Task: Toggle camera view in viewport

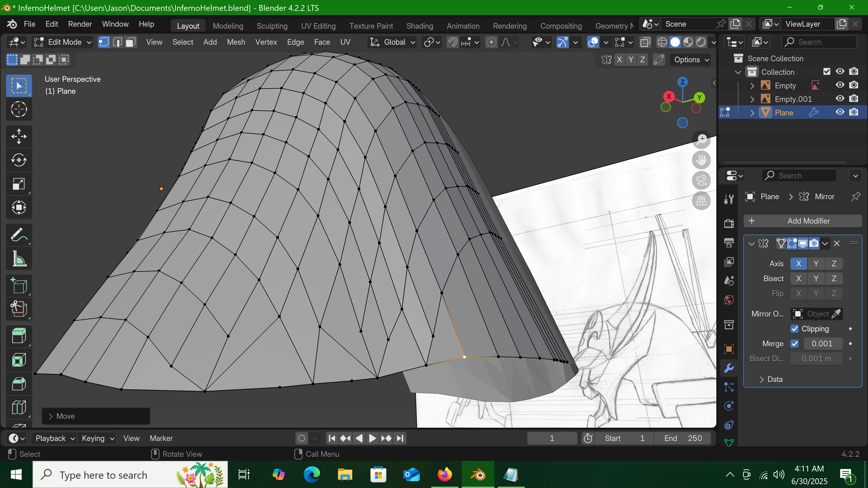Action: (701, 181)
